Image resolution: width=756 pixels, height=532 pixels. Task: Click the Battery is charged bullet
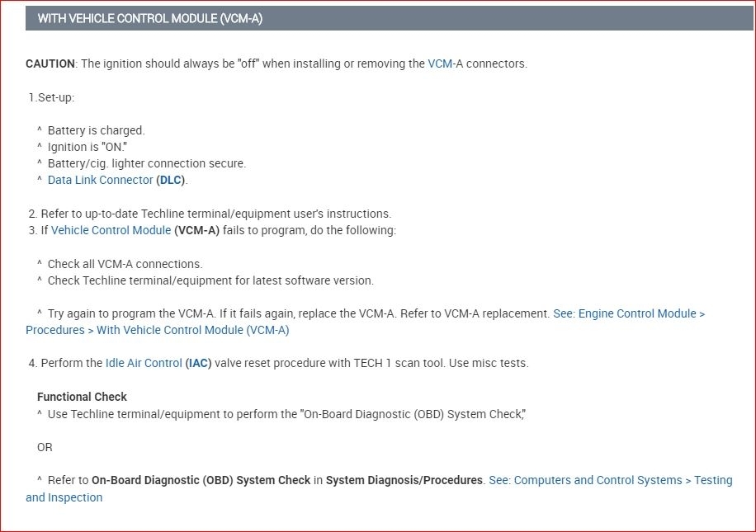coord(96,130)
